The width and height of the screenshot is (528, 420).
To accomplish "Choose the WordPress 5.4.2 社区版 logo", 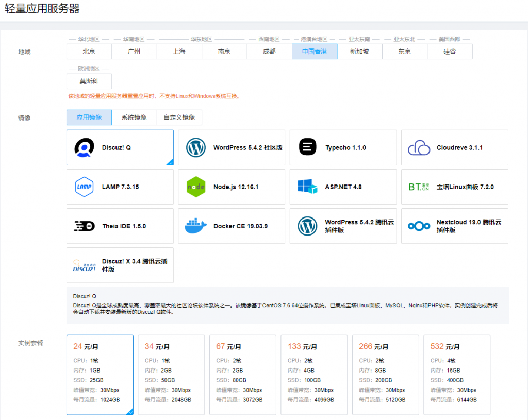I will click(196, 147).
